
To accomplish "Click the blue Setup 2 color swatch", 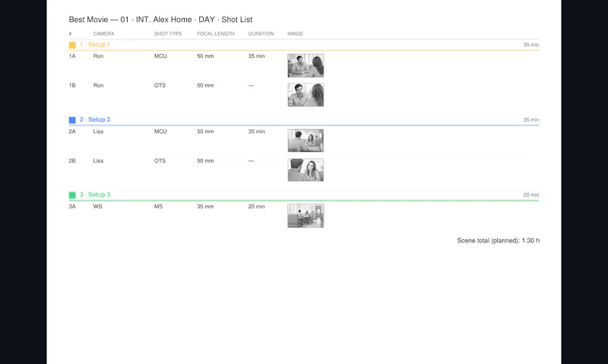I will pos(72,120).
